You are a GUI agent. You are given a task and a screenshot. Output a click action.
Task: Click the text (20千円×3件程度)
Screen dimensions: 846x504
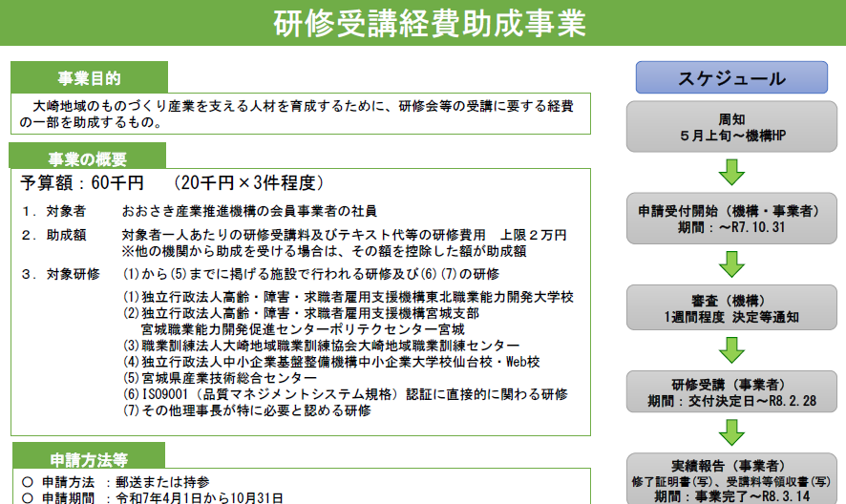[x=248, y=183]
